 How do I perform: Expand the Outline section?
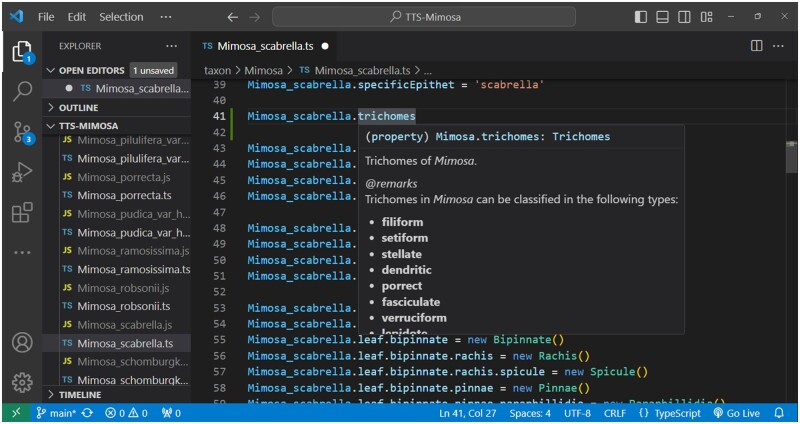[x=79, y=108]
